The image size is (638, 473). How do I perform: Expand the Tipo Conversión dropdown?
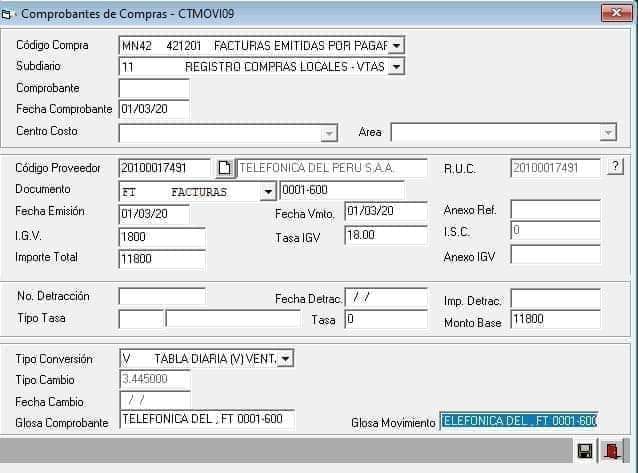tap(285, 359)
